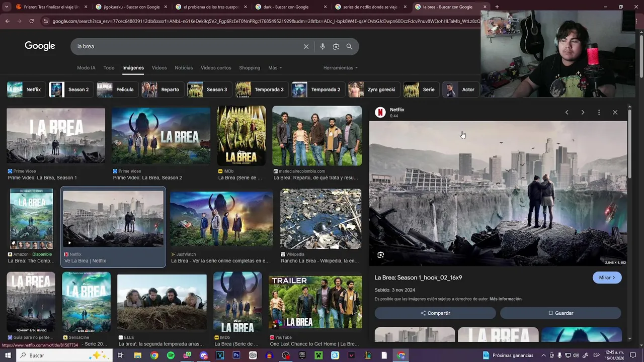Go back with the browser back arrow
This screenshot has height=362, width=644.
coord(7,21)
